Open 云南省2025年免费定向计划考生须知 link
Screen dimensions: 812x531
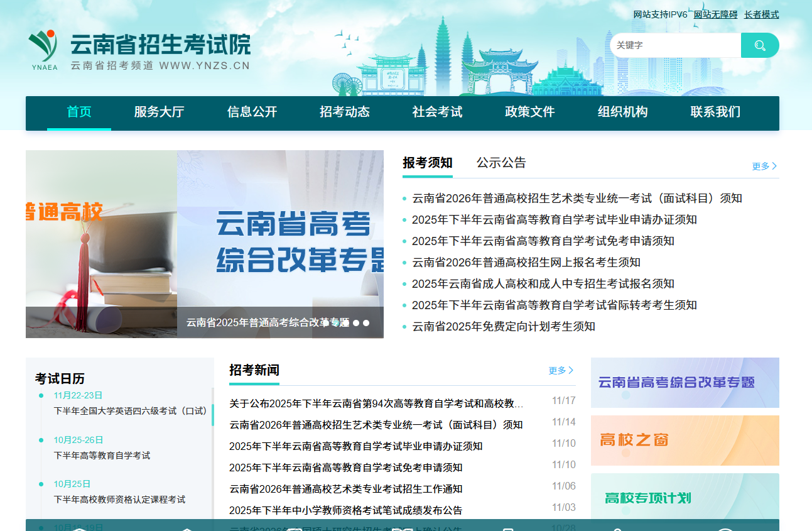click(x=503, y=326)
